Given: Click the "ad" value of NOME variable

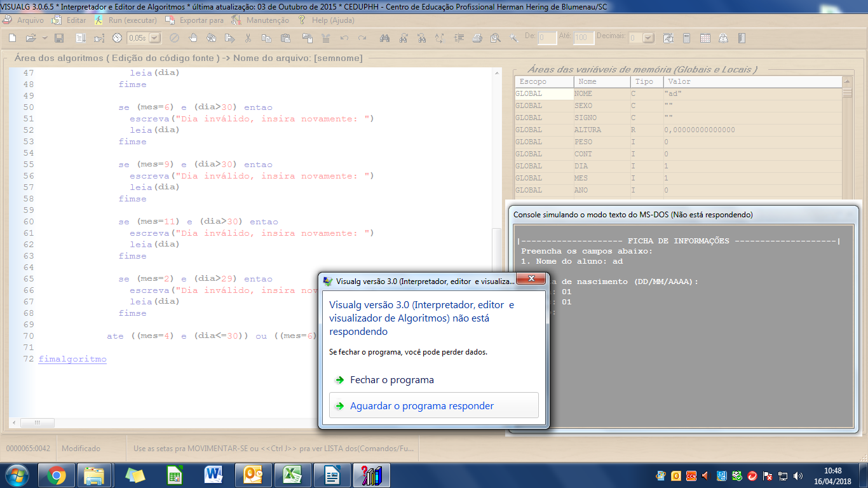Looking at the screenshot, I should tap(674, 93).
